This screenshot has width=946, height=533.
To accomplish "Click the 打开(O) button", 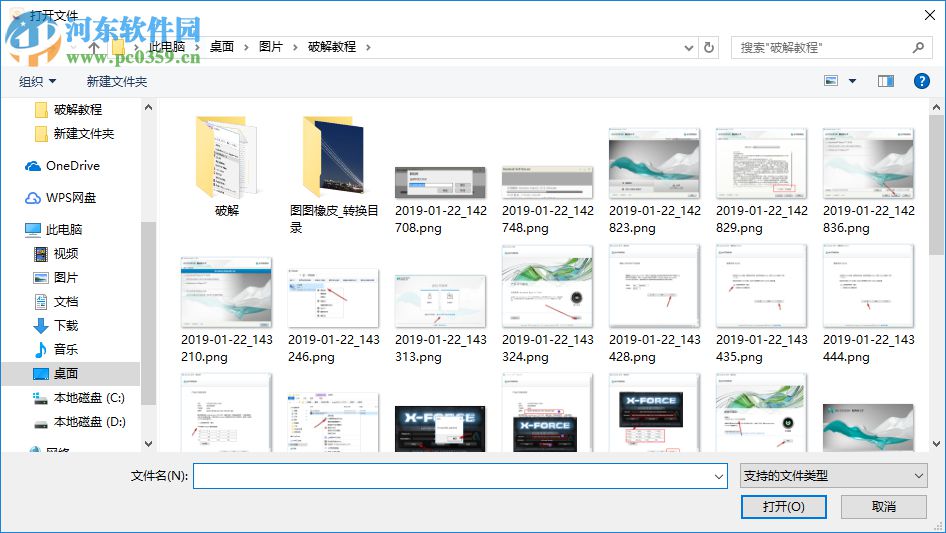I will (784, 506).
